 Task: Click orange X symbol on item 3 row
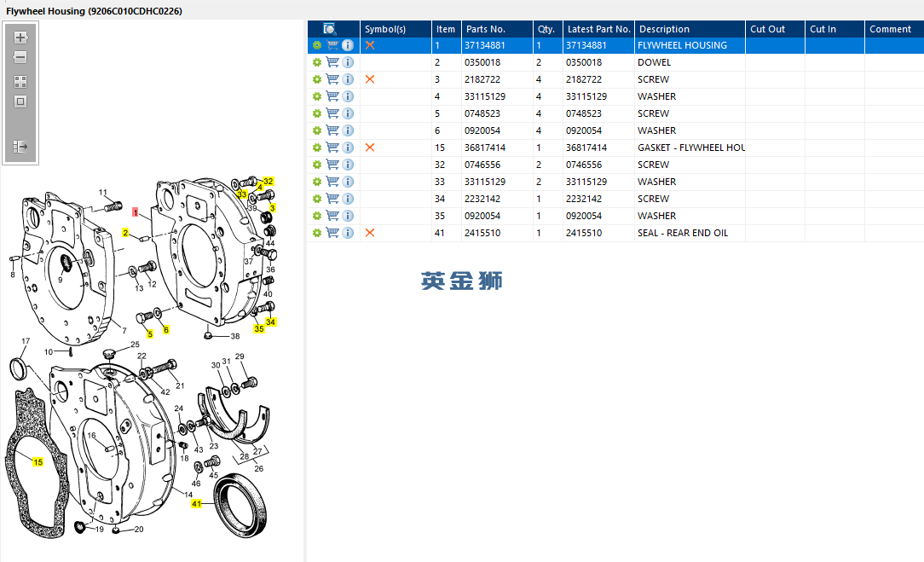[x=370, y=79]
